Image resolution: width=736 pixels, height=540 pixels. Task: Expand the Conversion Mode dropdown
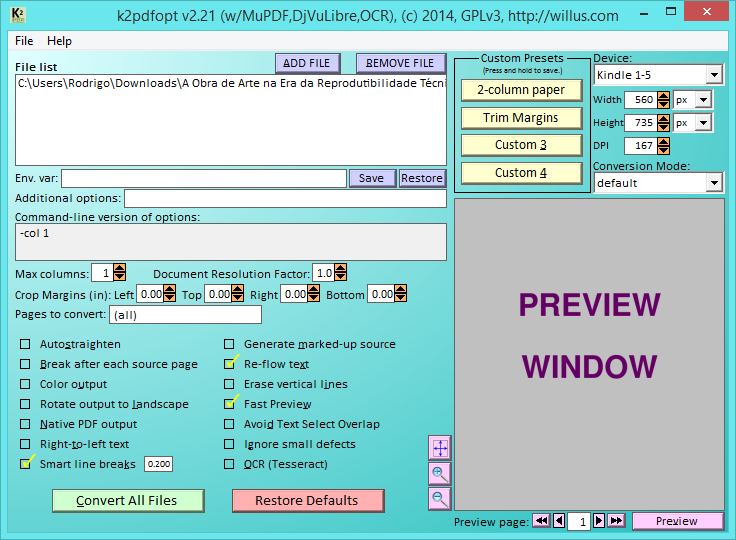[713, 183]
